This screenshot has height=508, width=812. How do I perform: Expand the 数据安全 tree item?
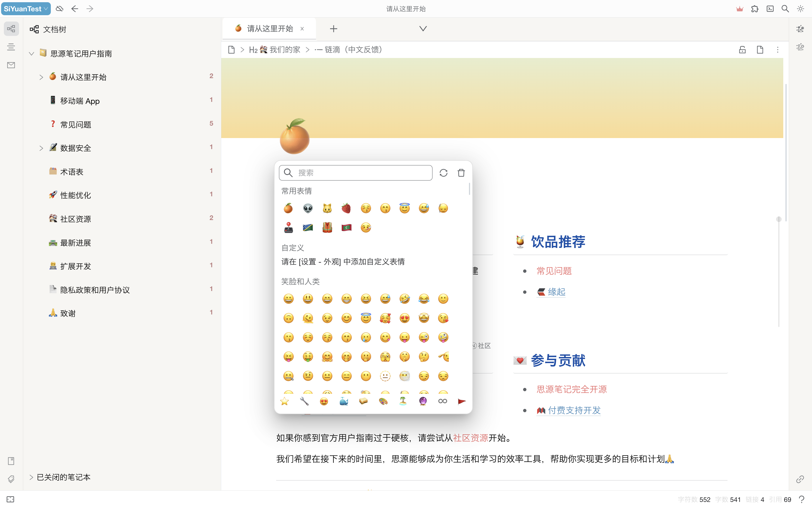(41, 148)
